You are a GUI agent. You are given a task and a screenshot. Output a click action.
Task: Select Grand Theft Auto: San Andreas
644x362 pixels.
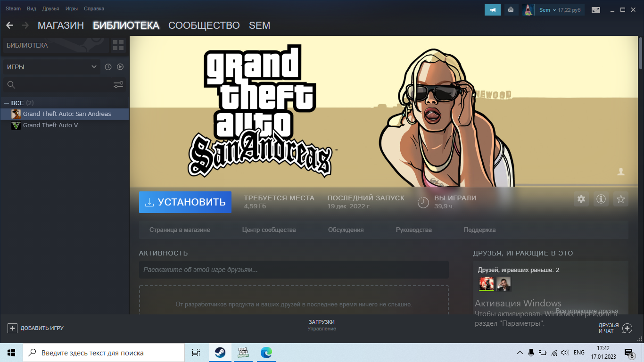point(65,114)
